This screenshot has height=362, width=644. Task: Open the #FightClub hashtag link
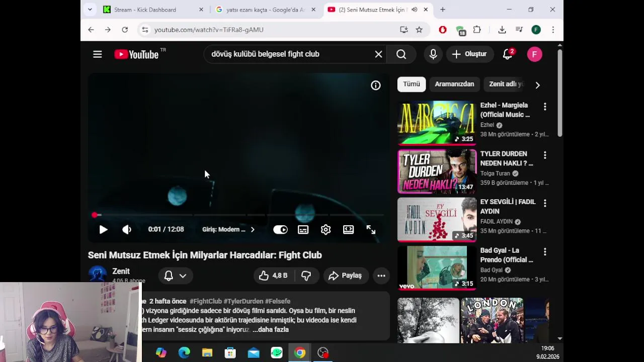[x=206, y=301]
